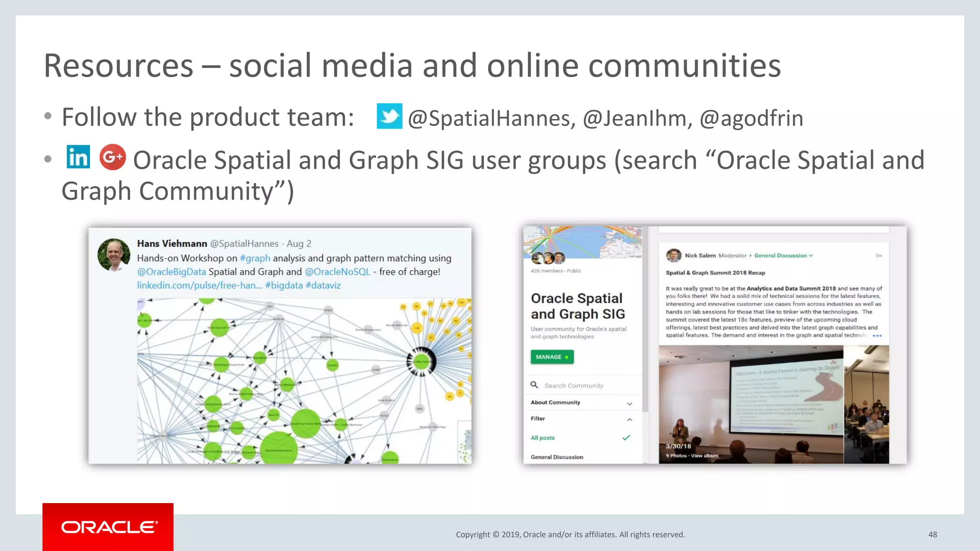The width and height of the screenshot is (980, 551).
Task: Click the View album photo link
Action: (704, 455)
